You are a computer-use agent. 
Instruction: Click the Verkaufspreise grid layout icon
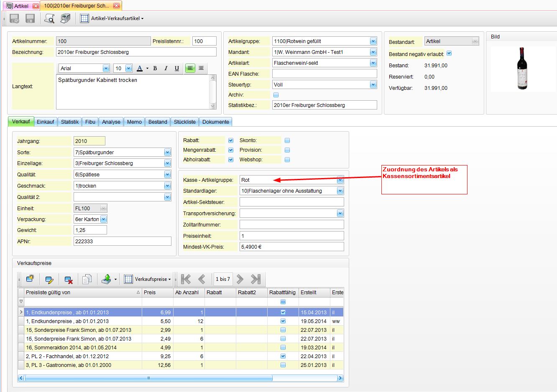point(128,279)
